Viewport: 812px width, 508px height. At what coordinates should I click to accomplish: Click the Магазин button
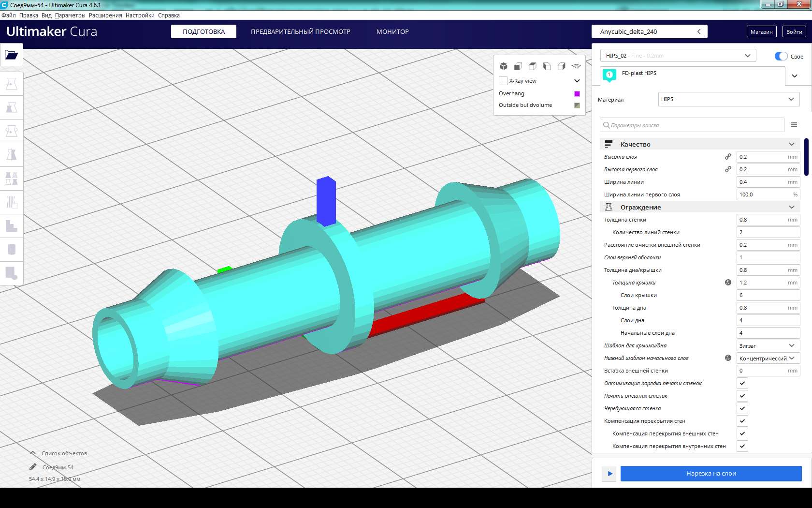761,31
